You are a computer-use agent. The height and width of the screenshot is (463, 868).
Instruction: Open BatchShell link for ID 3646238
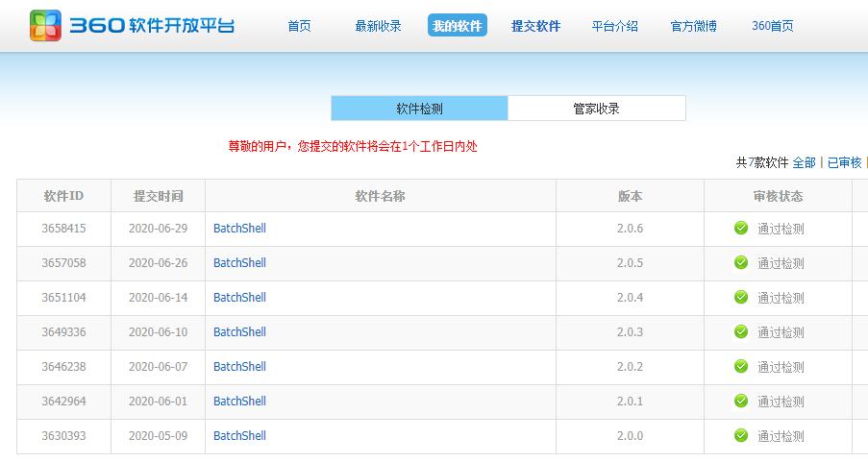[239, 366]
